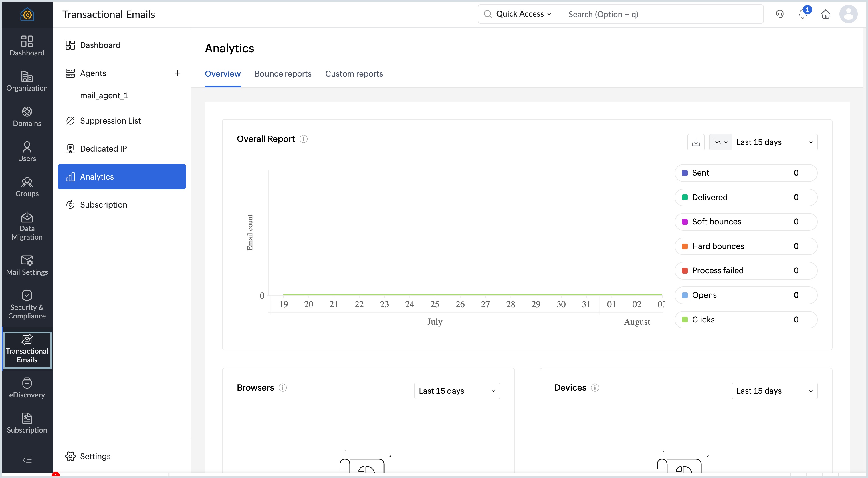Open Devices date range dropdown
Screen dimensions: 868x478
point(774,391)
